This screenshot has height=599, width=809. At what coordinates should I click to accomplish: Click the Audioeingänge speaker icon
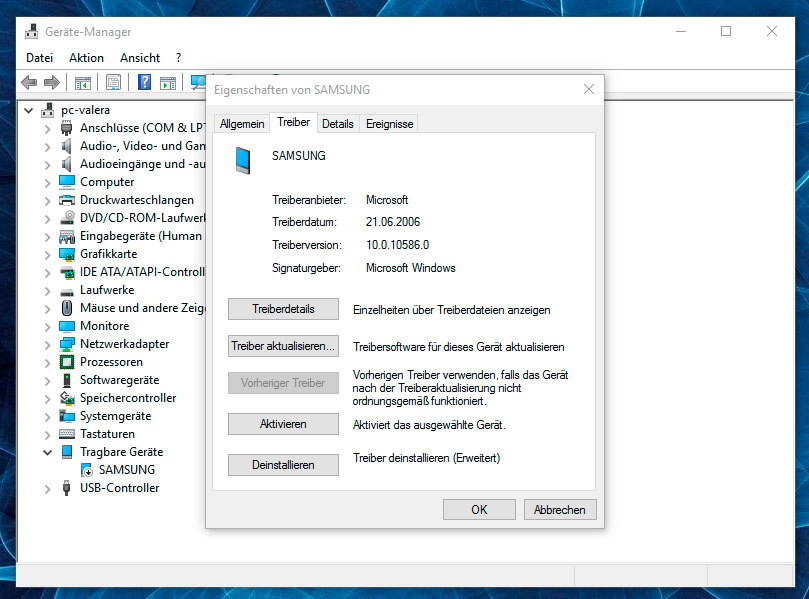point(67,164)
